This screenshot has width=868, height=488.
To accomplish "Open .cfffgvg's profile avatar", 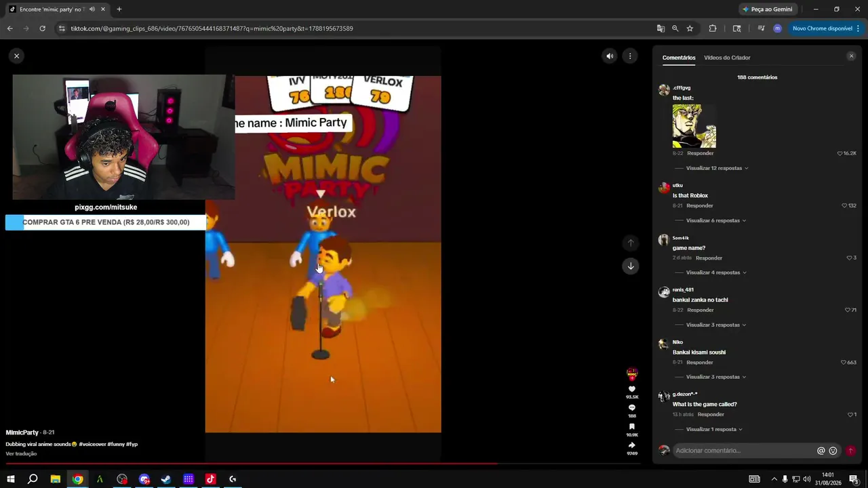I will 664,90.
